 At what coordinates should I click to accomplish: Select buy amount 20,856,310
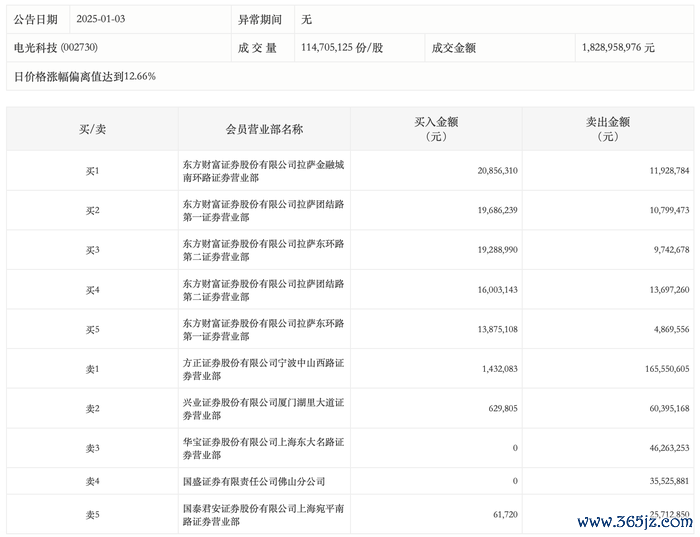coord(497,171)
